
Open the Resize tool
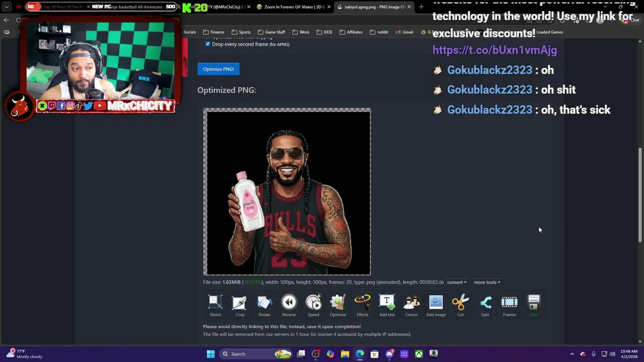point(215,306)
